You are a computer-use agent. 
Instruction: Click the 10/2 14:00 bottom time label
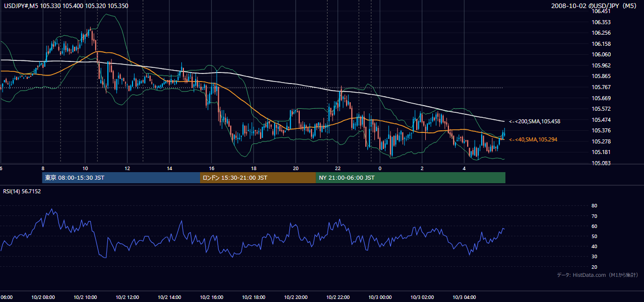[169, 297]
